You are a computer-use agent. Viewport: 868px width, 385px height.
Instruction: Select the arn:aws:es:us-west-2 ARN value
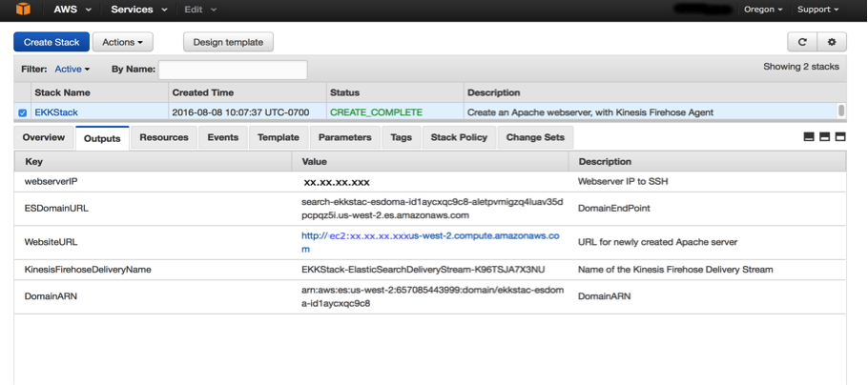432,296
